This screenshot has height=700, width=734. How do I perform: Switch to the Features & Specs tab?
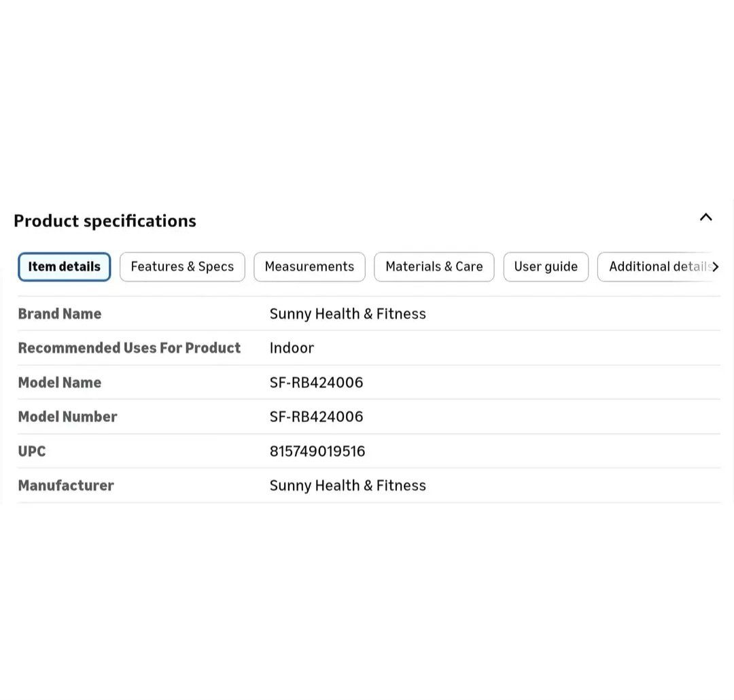tap(182, 266)
